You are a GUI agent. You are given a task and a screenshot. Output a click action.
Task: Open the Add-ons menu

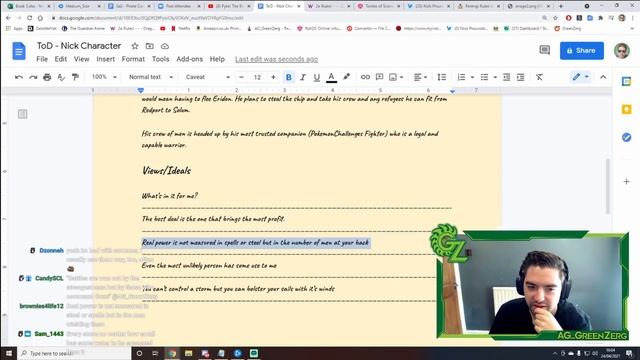[189, 59]
